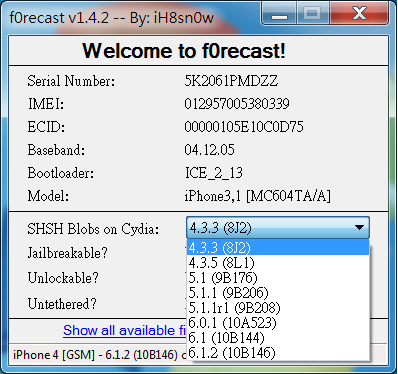Click the Unlockable? label
This screenshot has width=398, height=374.
coord(63,278)
